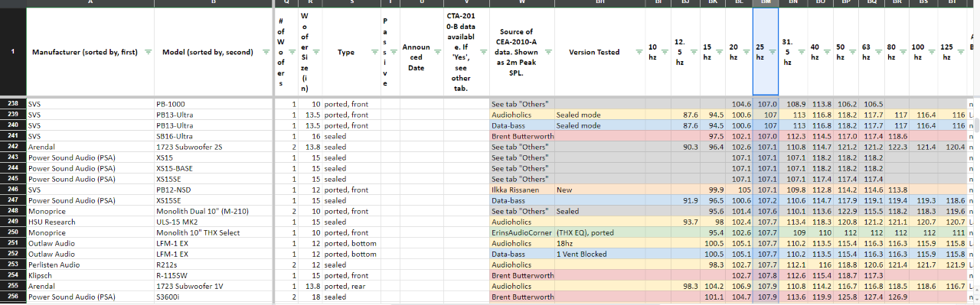
Task: Select the Audioholics cell in row 249
Action: point(522,221)
